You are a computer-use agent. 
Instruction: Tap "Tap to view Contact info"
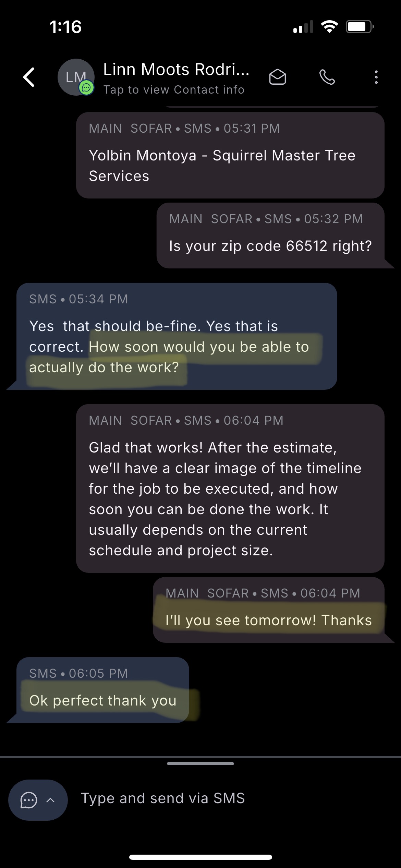click(x=174, y=90)
